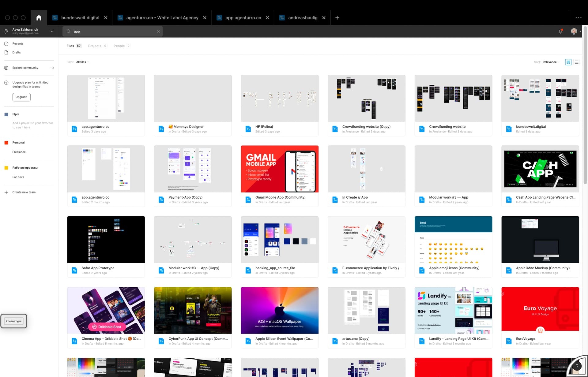Click the Recents clock icon
This screenshot has width=588, height=377.
click(x=6, y=44)
